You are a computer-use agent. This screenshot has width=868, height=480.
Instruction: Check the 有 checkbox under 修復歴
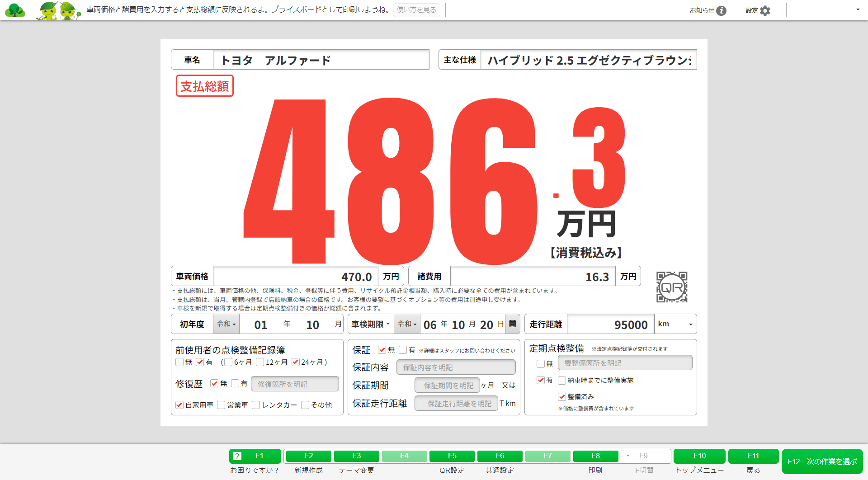(x=236, y=383)
